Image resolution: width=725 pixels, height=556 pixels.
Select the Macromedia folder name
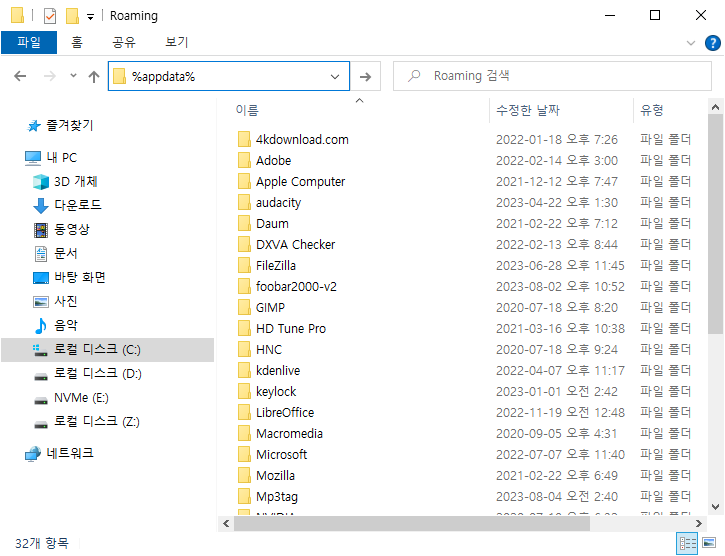[x=289, y=433]
